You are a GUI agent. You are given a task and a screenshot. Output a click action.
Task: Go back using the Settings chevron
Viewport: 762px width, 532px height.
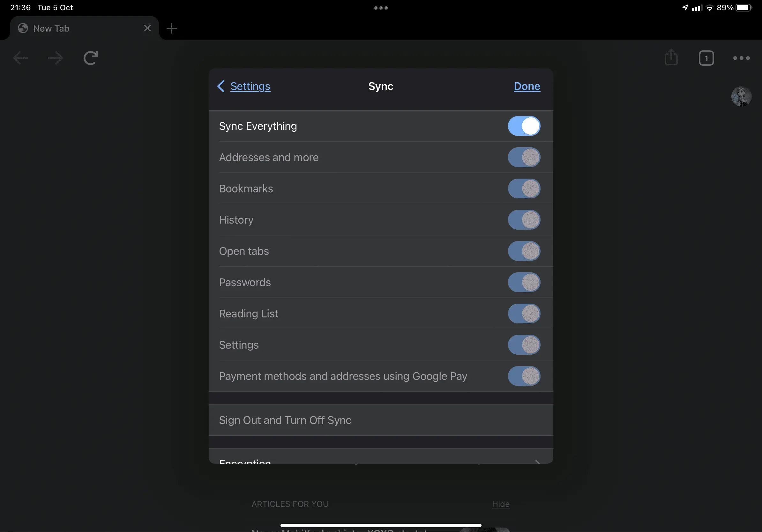(243, 86)
